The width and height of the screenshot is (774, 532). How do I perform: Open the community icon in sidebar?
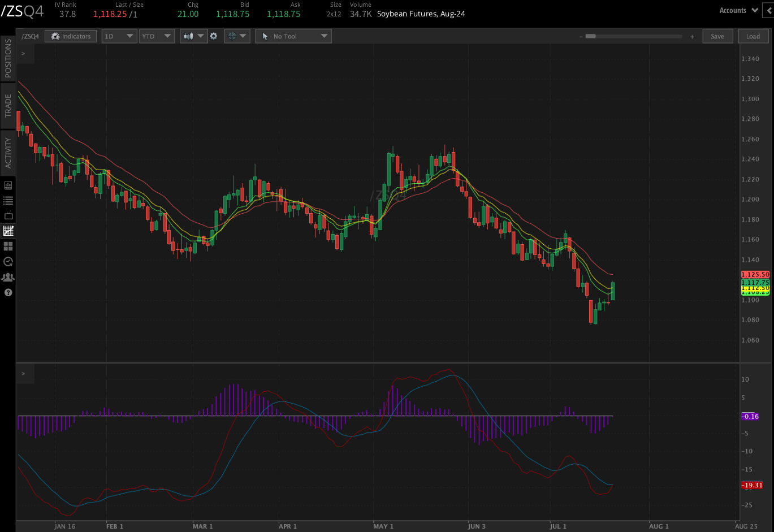[x=8, y=276]
